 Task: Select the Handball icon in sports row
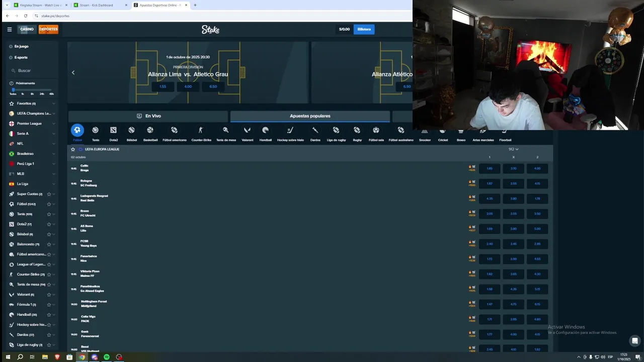[265, 130]
